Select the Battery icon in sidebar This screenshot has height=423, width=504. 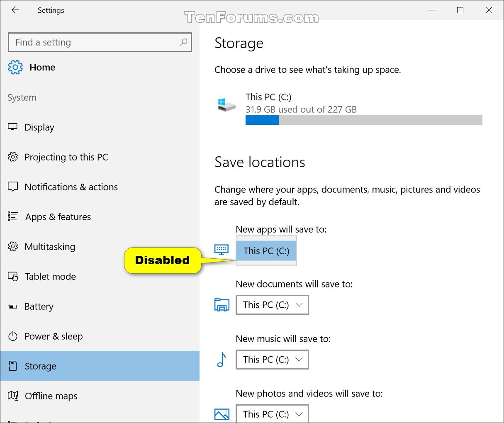(13, 306)
